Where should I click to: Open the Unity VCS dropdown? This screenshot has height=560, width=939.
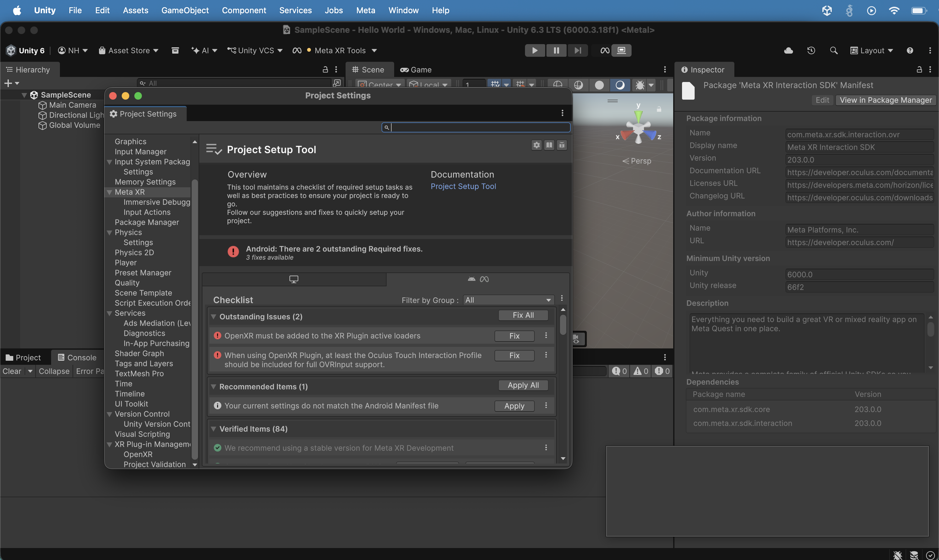255,50
